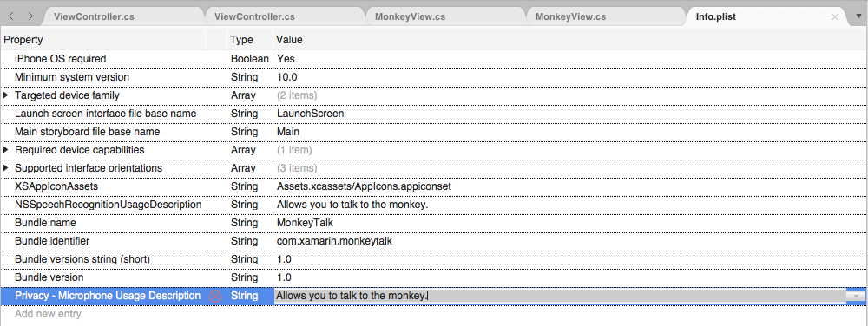Viewport: 868px width, 326px height.
Task: Change the type of Minimum system version
Action: pyautogui.click(x=244, y=77)
